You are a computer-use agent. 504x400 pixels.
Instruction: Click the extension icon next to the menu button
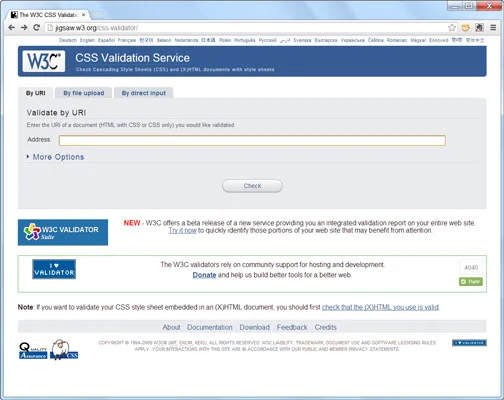pyautogui.click(x=479, y=28)
